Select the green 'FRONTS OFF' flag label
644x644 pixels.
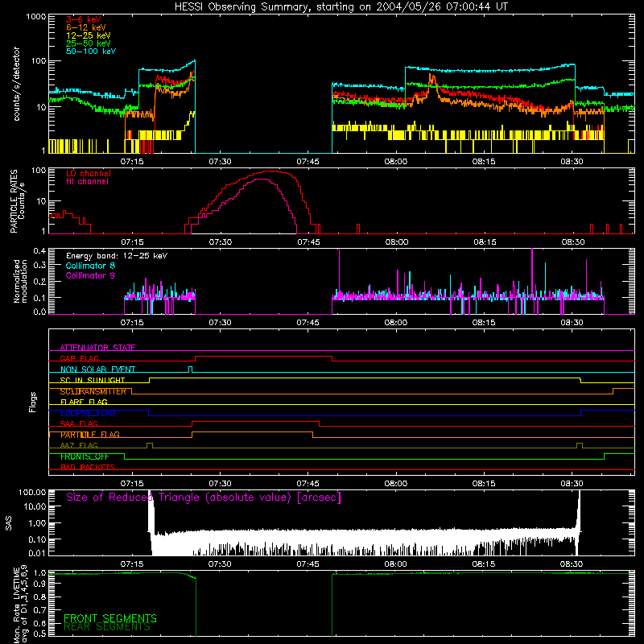85,456
